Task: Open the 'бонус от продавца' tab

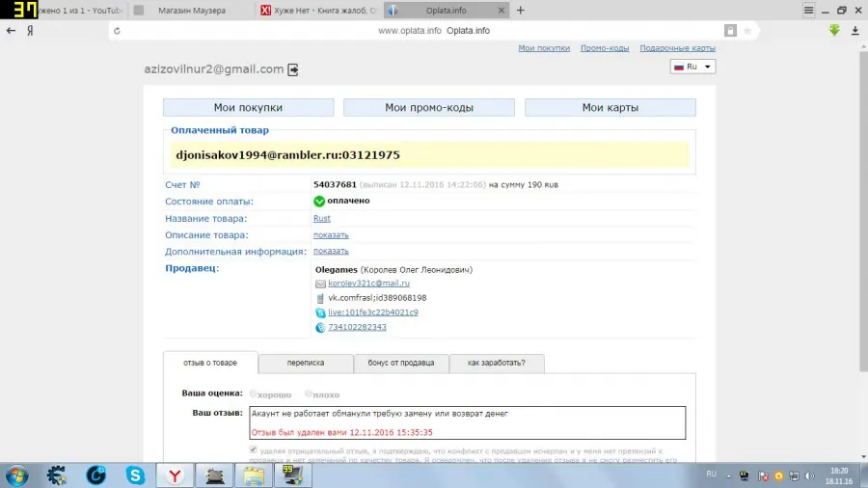Action: [x=401, y=363]
